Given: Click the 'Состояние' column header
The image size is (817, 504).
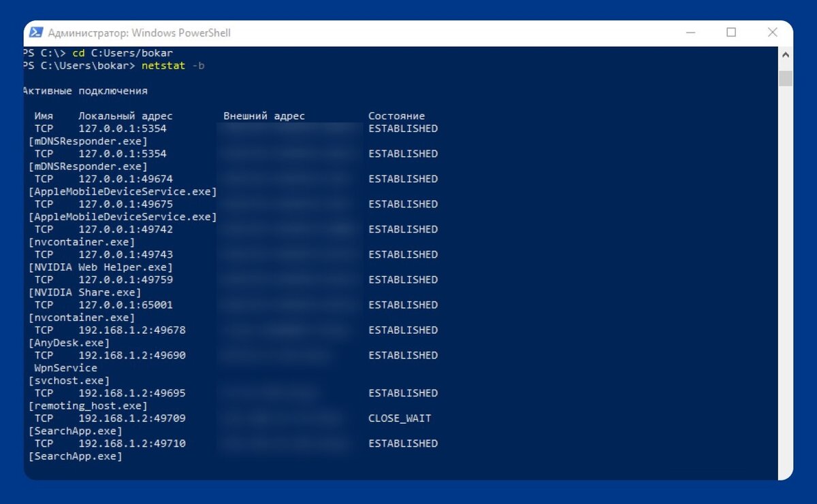Looking at the screenshot, I should tap(396, 116).
